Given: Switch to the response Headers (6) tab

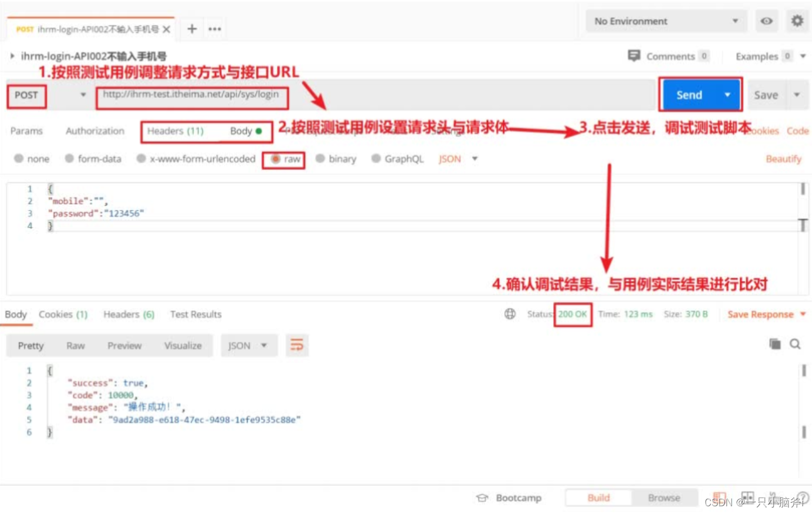Looking at the screenshot, I should [x=129, y=314].
